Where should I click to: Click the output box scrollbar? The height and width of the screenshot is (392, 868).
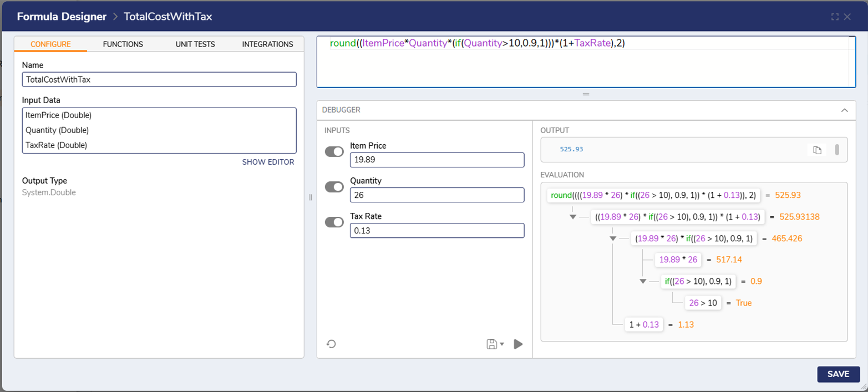[x=837, y=150]
